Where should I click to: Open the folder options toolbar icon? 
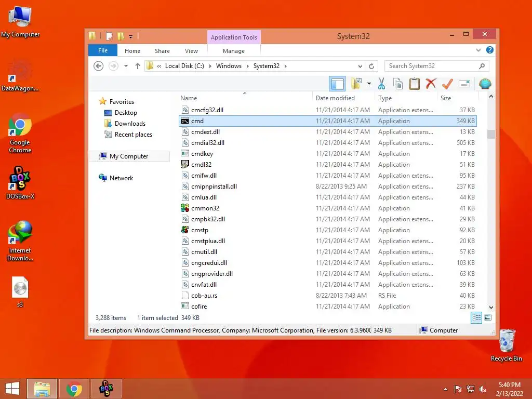click(x=356, y=84)
